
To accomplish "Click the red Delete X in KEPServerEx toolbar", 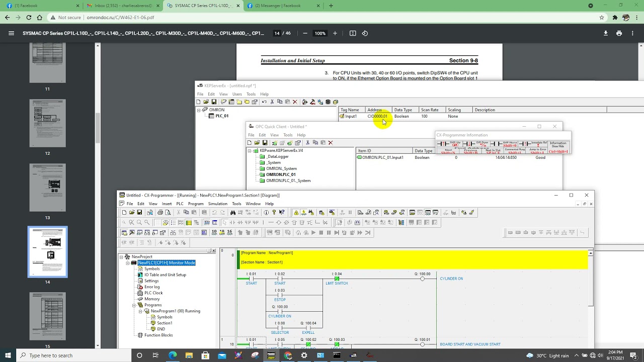I will pos(295,102).
